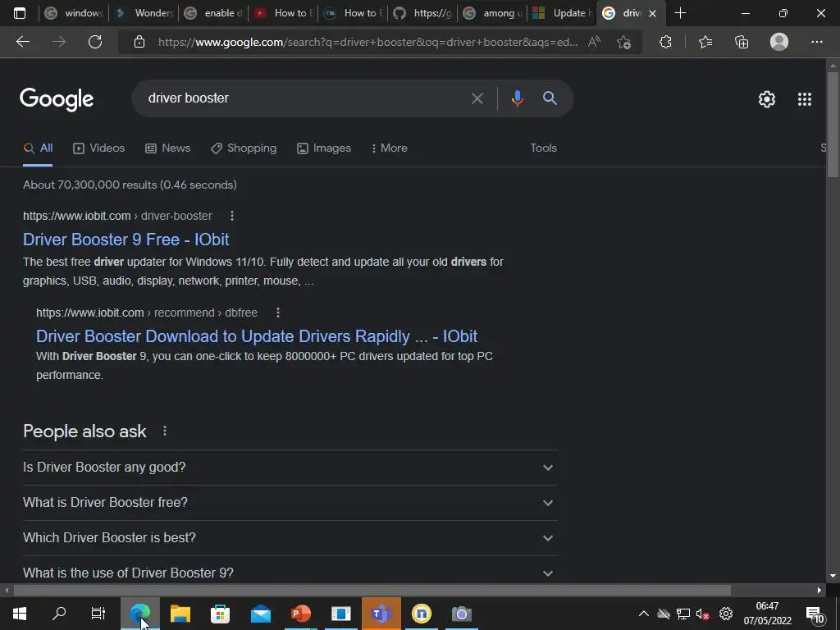The image size is (840, 630).
Task: Open the muted volume tray icon
Action: [703, 614]
